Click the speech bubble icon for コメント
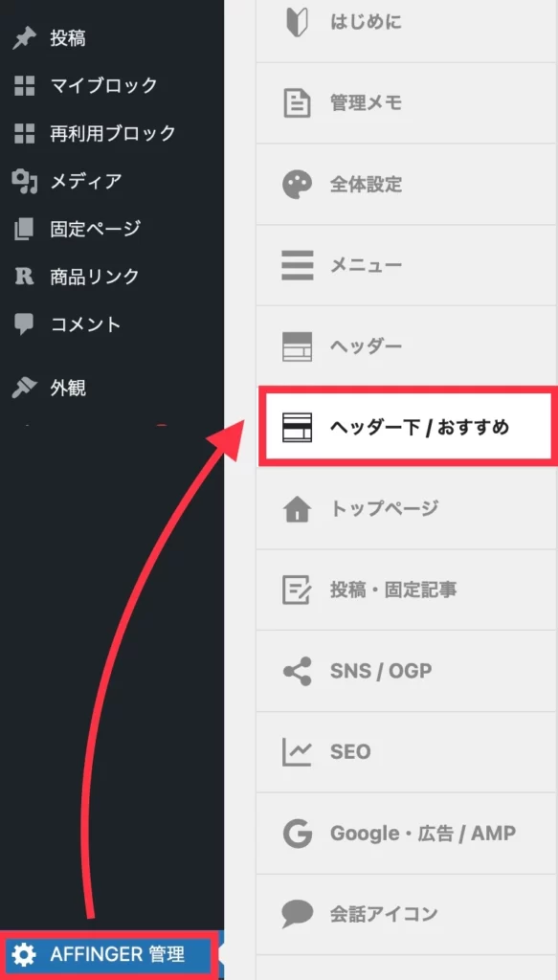558x980 pixels. pos(24,324)
